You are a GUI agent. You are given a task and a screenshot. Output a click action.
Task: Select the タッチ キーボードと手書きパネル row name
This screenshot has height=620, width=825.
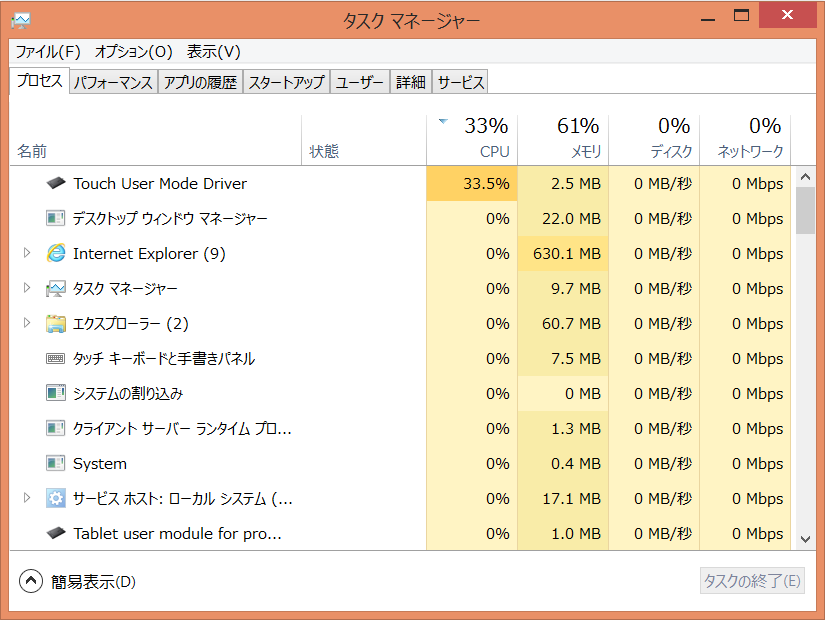[x=164, y=359]
